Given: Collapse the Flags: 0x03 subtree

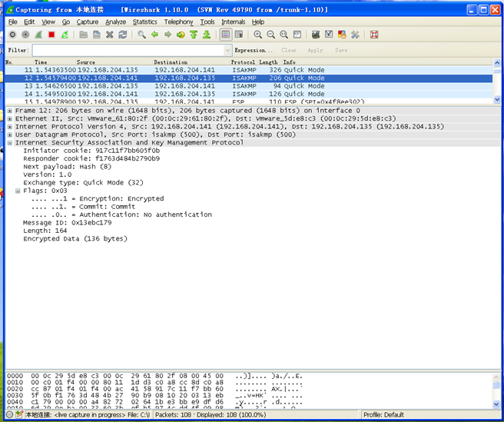Looking at the screenshot, I should [x=18, y=191].
